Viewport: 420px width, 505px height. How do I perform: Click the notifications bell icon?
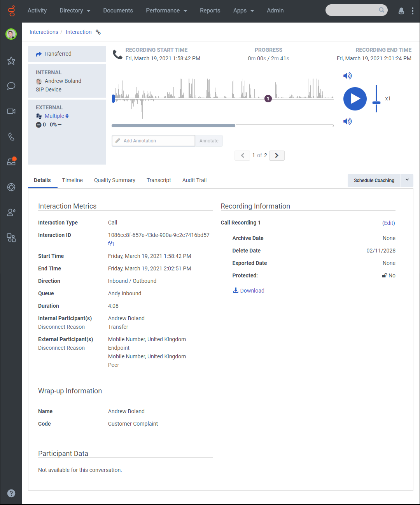tap(401, 11)
